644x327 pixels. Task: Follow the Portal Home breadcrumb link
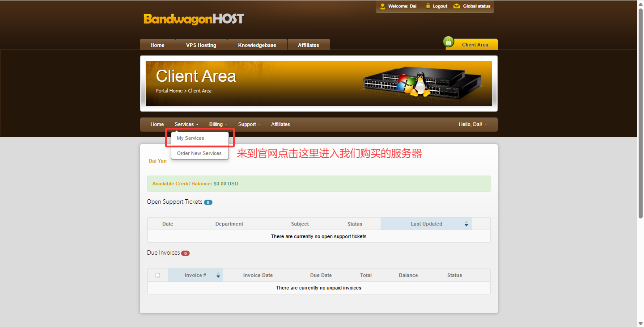point(169,91)
